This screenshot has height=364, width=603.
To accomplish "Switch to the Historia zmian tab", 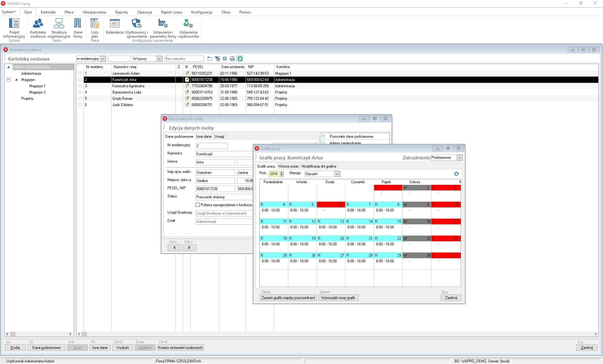I will click(288, 166).
